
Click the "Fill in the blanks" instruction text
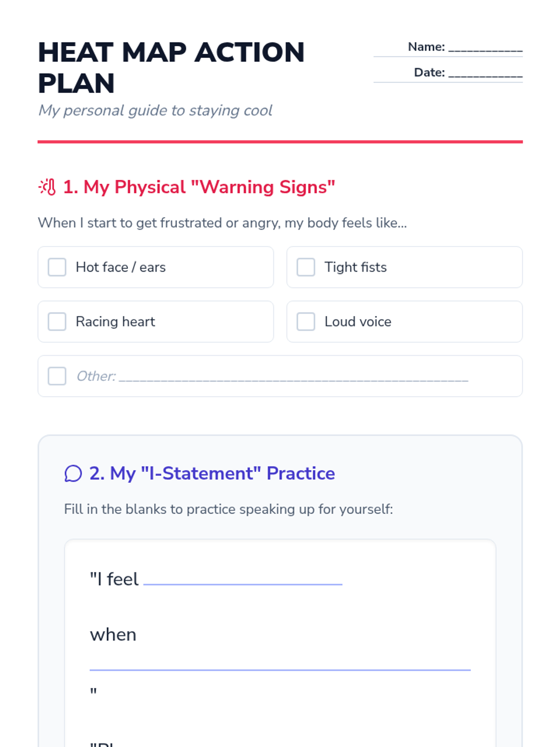(x=228, y=509)
